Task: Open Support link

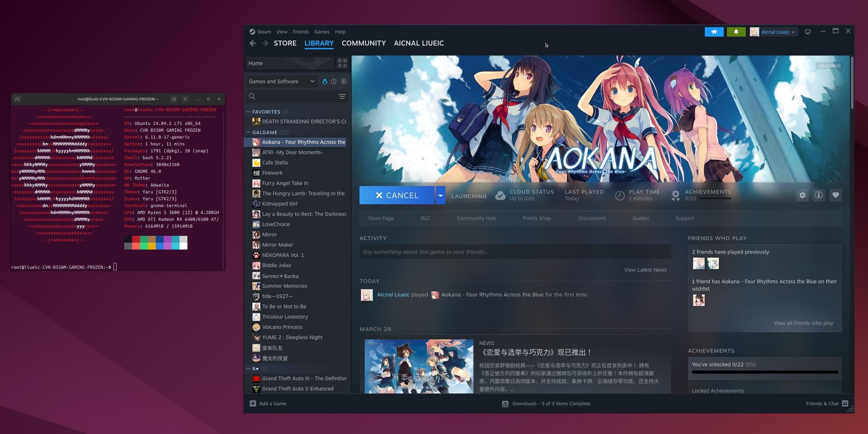Action: 685,218
